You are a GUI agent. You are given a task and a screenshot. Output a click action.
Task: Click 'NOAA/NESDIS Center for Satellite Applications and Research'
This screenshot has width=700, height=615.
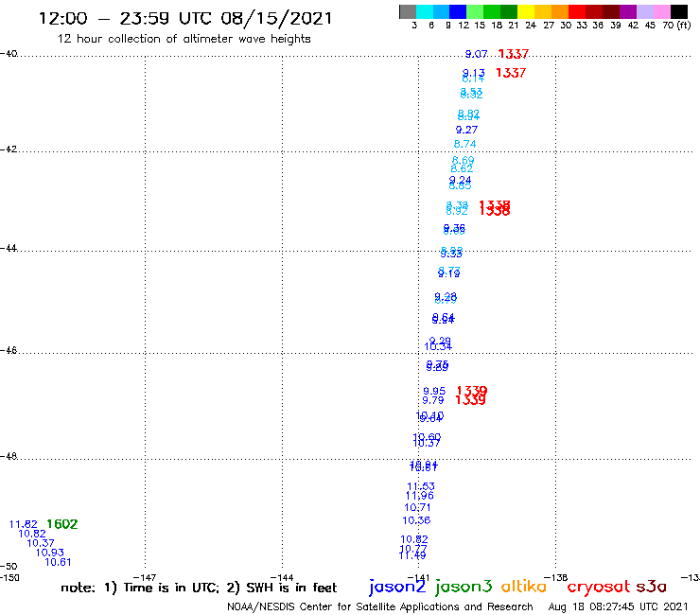click(380, 607)
